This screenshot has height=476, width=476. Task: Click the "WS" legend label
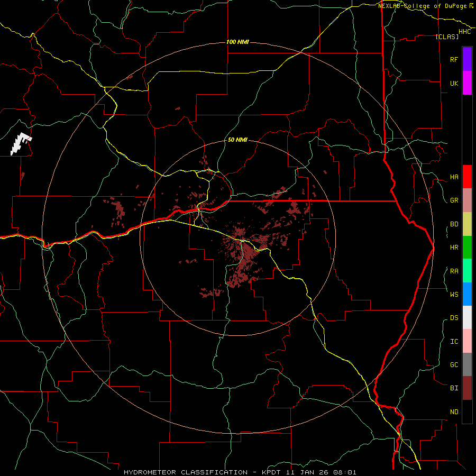pos(454,294)
